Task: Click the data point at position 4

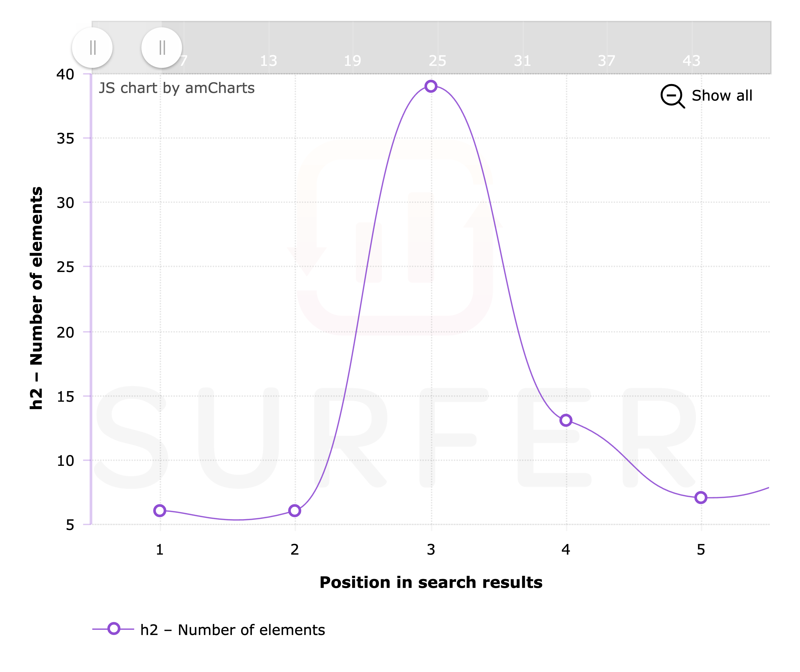Action: coord(566,420)
